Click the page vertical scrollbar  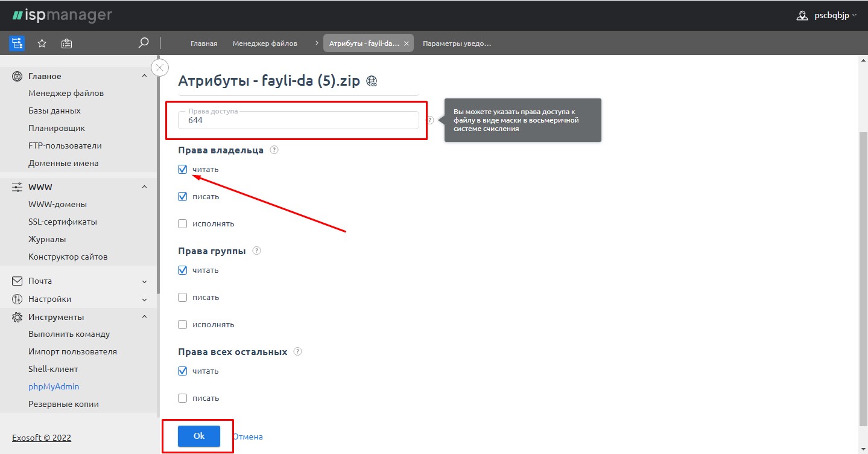863,278
